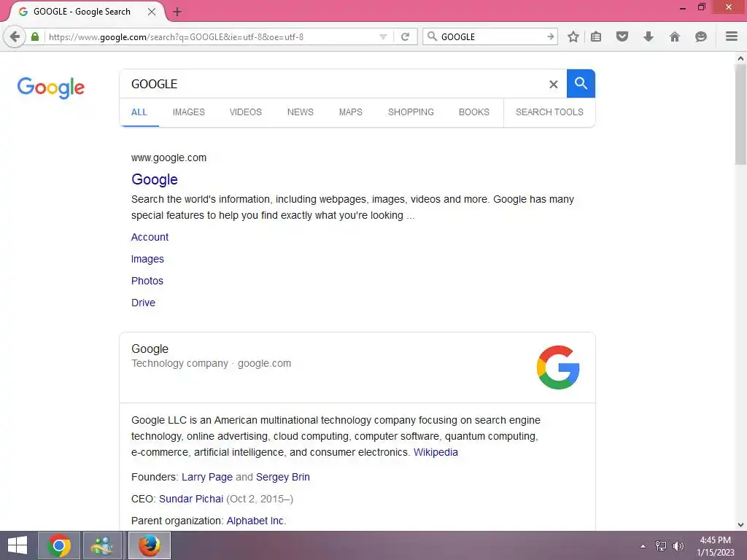Open the Google result title link
Screen dimensions: 747x560
pos(155,179)
